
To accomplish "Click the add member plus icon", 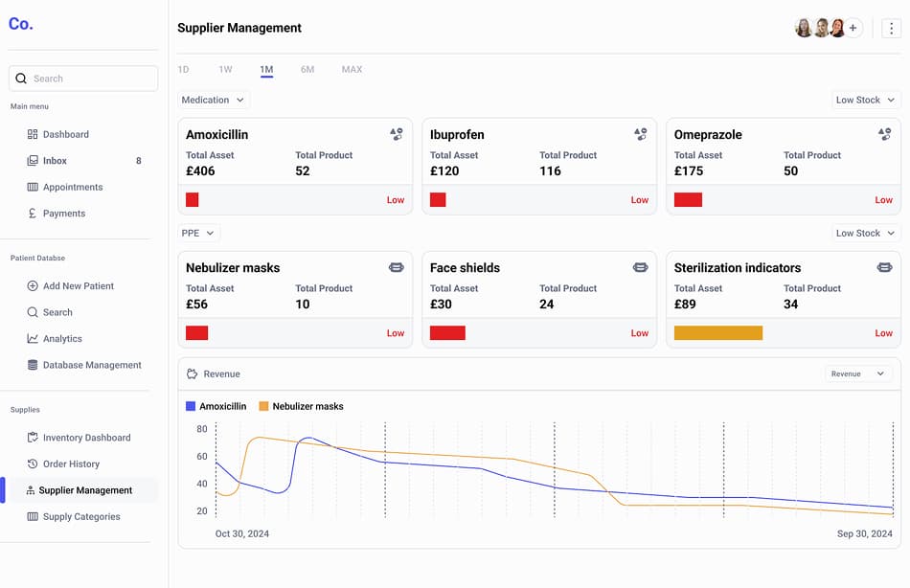I will point(853,29).
